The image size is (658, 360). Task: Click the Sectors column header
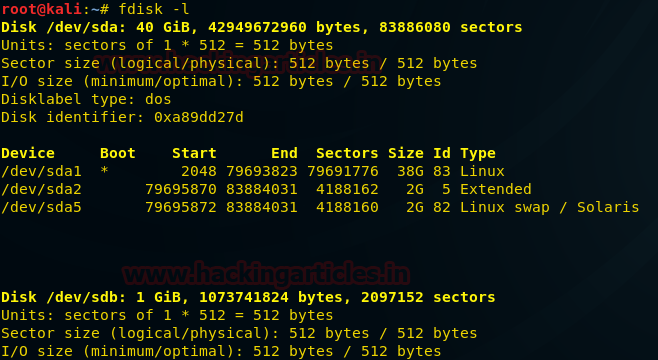pos(347,153)
